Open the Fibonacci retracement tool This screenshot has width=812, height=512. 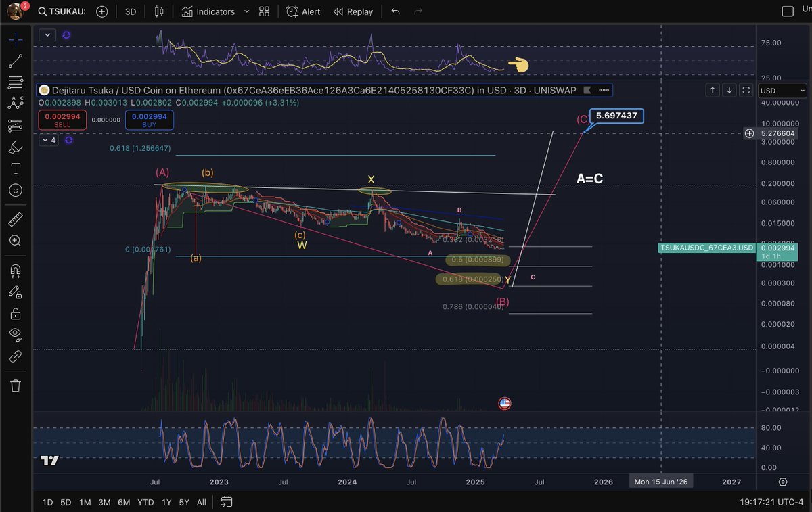click(16, 83)
